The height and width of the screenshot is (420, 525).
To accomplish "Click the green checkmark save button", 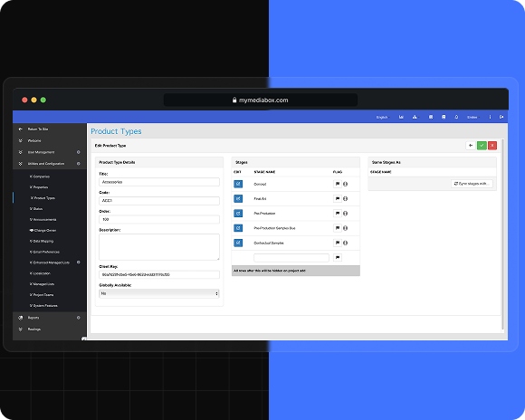I will coord(482,146).
